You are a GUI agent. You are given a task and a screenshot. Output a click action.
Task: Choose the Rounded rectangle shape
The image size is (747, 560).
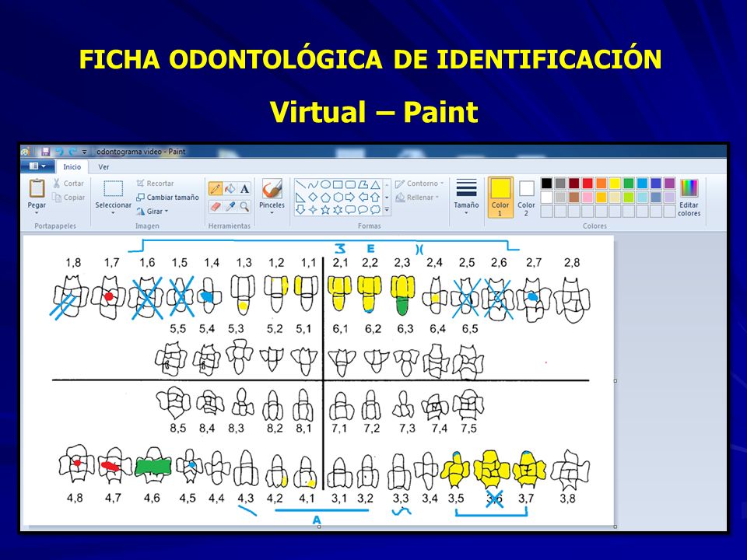[350, 185]
